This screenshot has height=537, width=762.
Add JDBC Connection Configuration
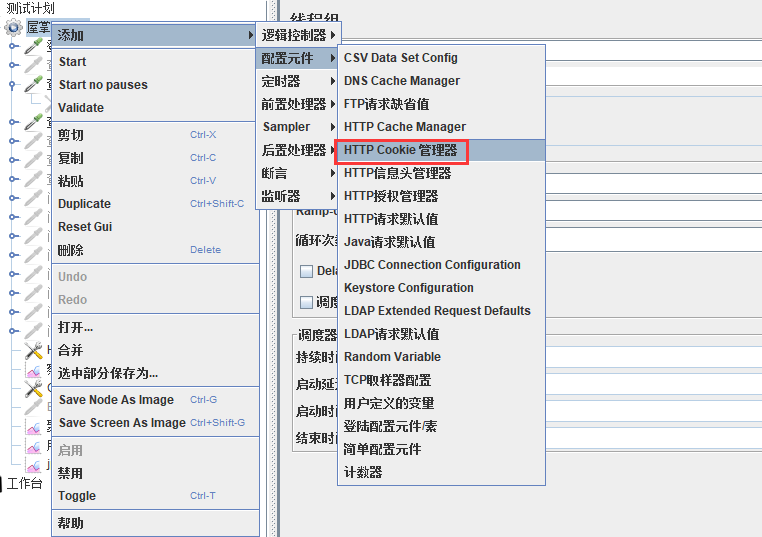441,265
